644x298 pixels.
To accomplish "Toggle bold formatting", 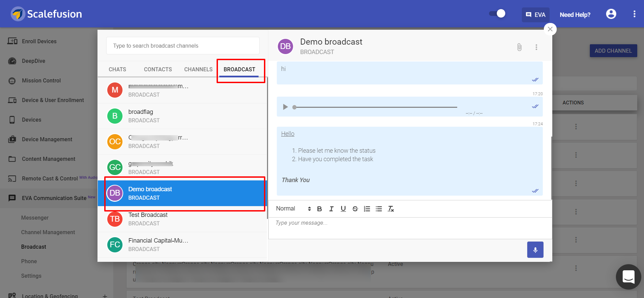I will (x=319, y=209).
